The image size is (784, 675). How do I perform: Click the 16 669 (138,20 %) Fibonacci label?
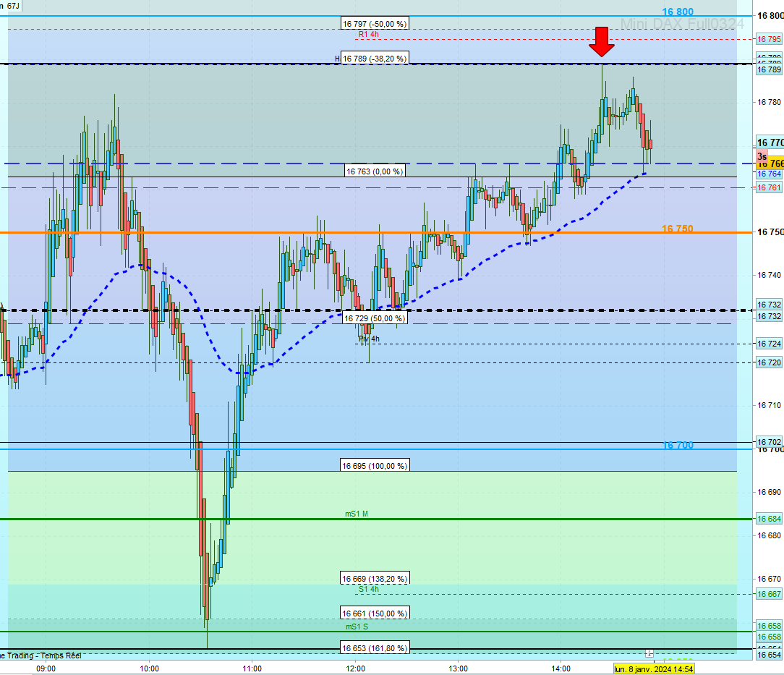tap(375, 579)
